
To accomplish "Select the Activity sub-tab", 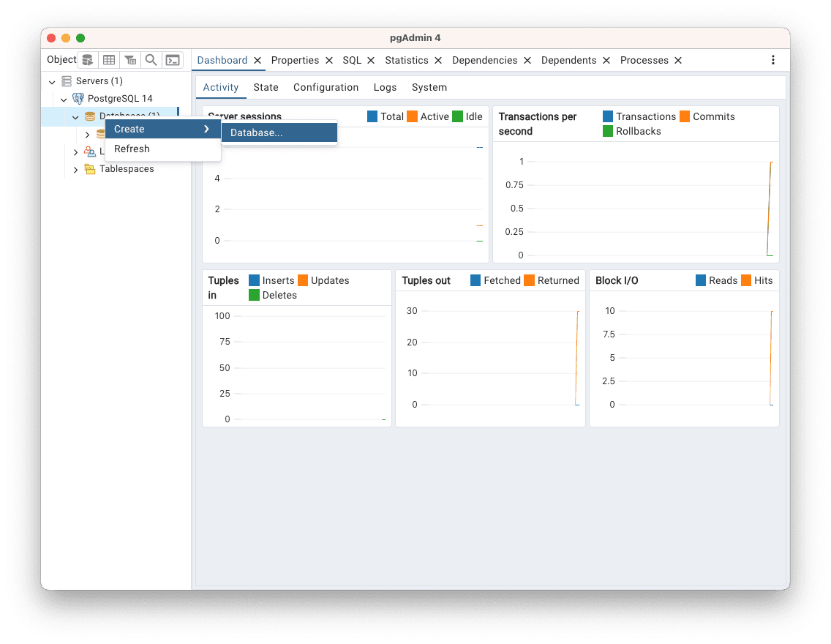I will tap(220, 88).
